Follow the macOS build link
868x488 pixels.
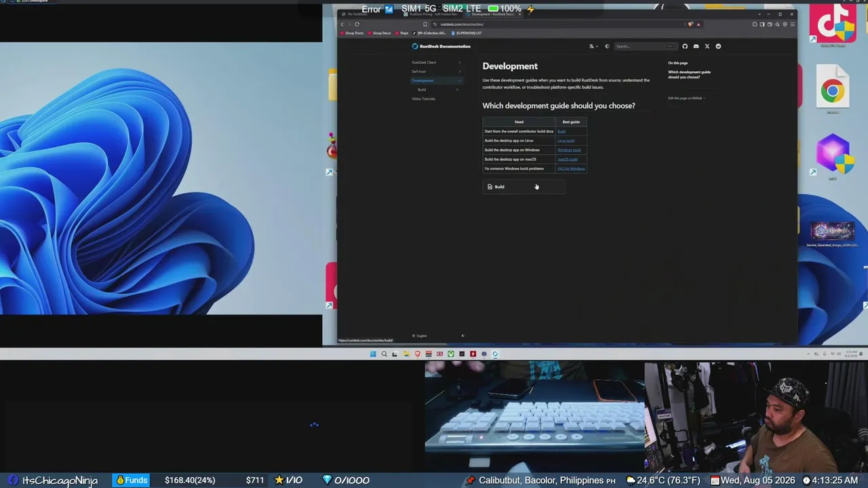[x=568, y=159]
